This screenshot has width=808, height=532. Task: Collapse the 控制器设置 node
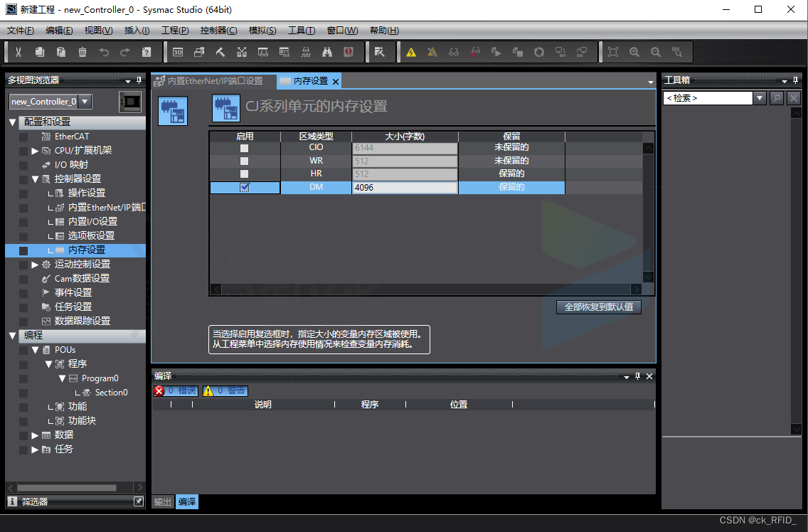point(35,179)
